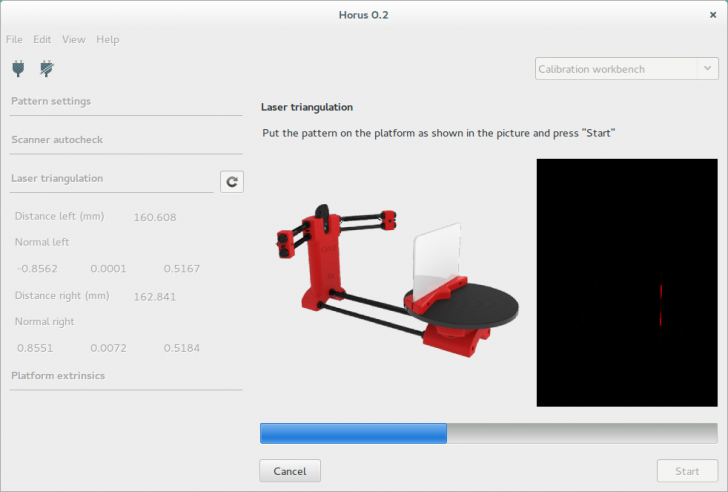
Task: Click the Laser triangulation reset refresh icon
Action: 232,181
